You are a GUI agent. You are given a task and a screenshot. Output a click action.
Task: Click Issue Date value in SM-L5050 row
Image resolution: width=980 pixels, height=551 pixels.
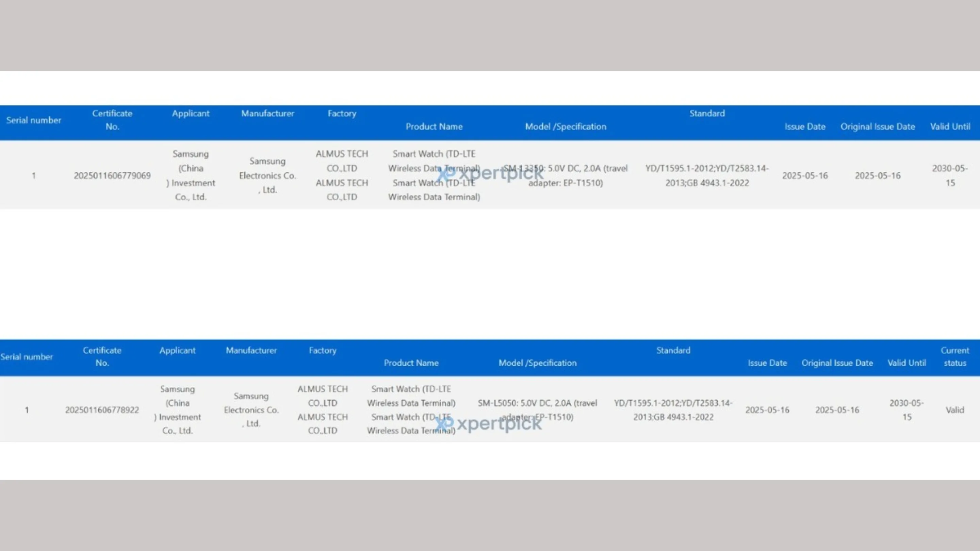point(767,410)
